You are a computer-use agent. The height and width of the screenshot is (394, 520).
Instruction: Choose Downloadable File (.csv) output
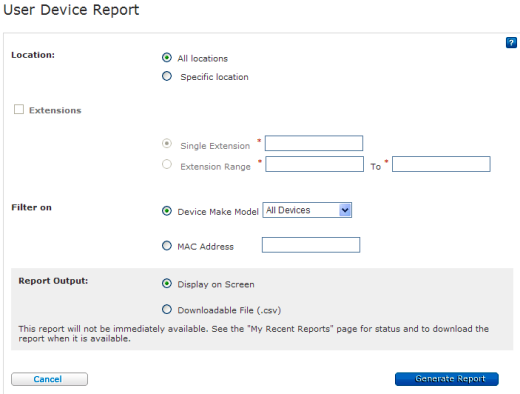pyautogui.click(x=167, y=309)
